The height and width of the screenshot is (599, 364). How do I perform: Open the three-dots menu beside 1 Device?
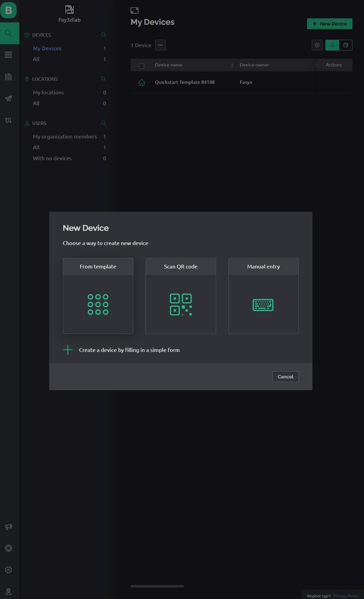click(160, 45)
